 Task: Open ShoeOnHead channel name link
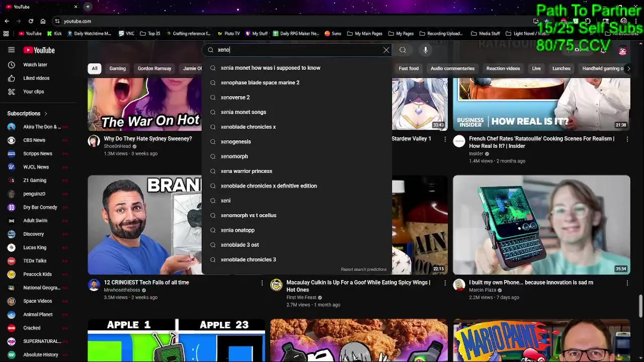117,146
